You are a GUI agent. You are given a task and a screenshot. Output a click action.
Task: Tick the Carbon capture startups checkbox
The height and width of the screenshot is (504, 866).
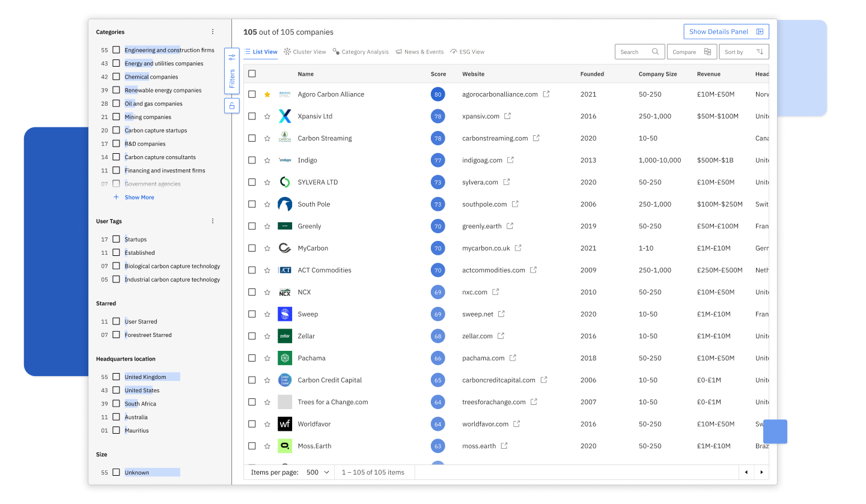click(116, 130)
